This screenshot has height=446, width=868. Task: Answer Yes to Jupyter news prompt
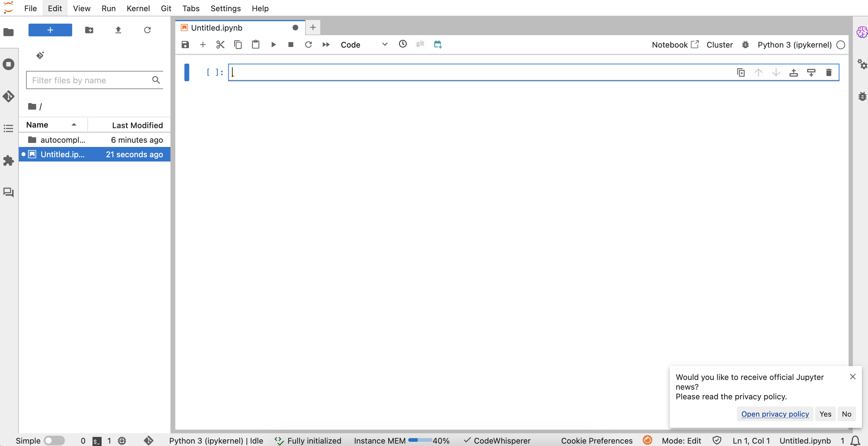coord(825,414)
